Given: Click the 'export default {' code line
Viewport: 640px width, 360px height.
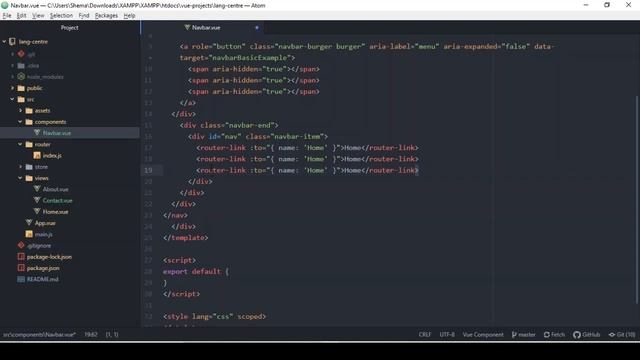Looking at the screenshot, I should tap(196, 271).
